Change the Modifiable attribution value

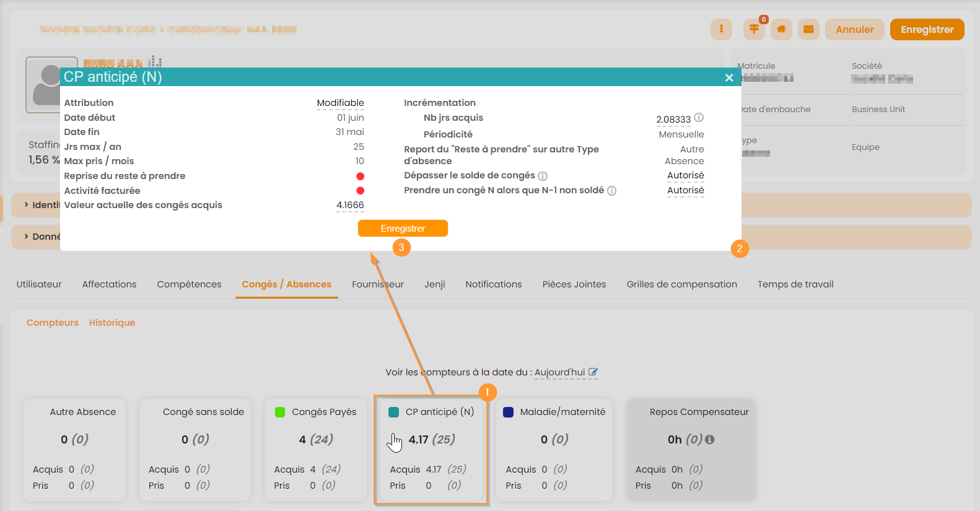(x=340, y=103)
